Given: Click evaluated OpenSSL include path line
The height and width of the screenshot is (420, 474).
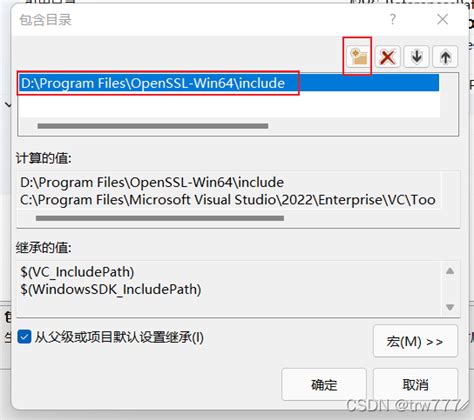Looking at the screenshot, I should coord(152,182).
